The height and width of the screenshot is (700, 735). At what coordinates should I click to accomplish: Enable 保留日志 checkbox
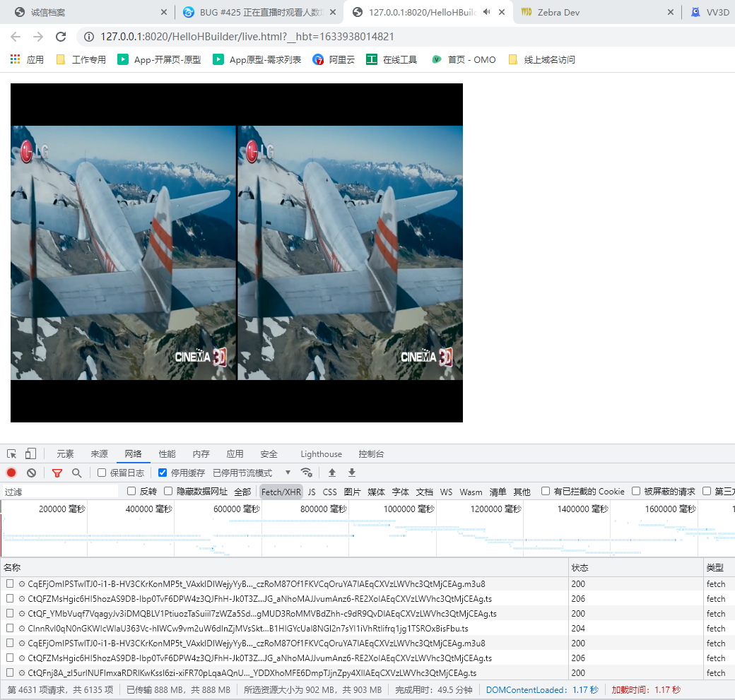click(102, 473)
